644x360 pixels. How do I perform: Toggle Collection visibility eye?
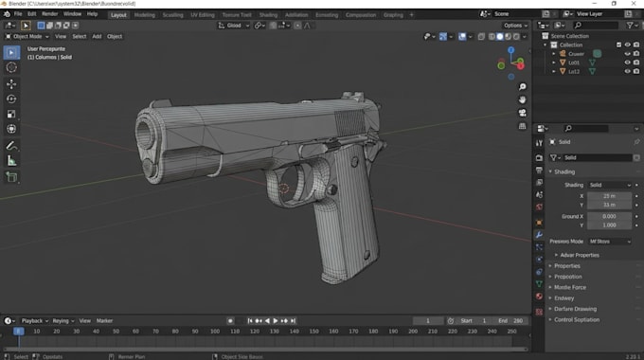[627, 45]
